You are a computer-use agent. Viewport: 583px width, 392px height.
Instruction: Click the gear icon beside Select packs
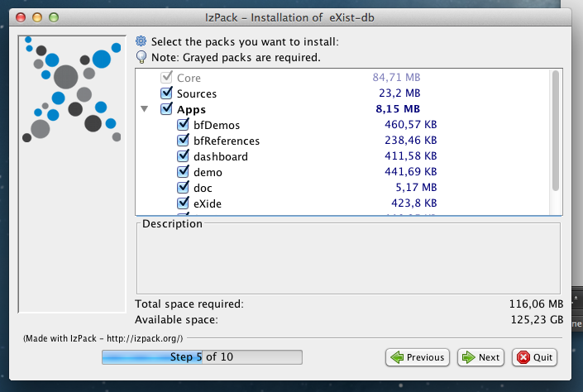pos(141,41)
